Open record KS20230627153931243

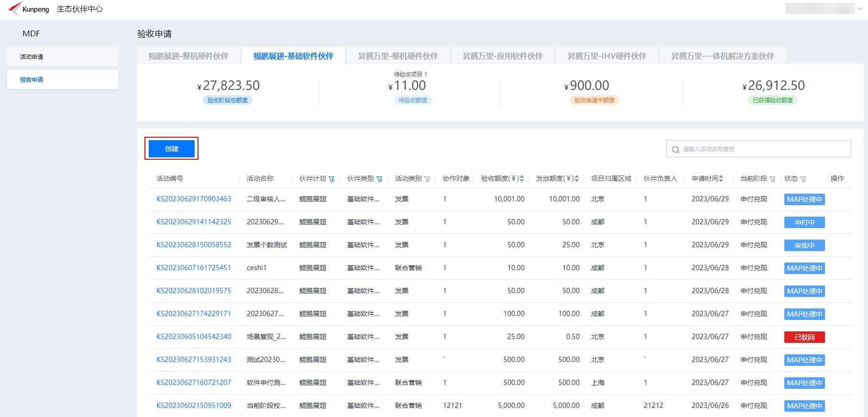coord(194,360)
